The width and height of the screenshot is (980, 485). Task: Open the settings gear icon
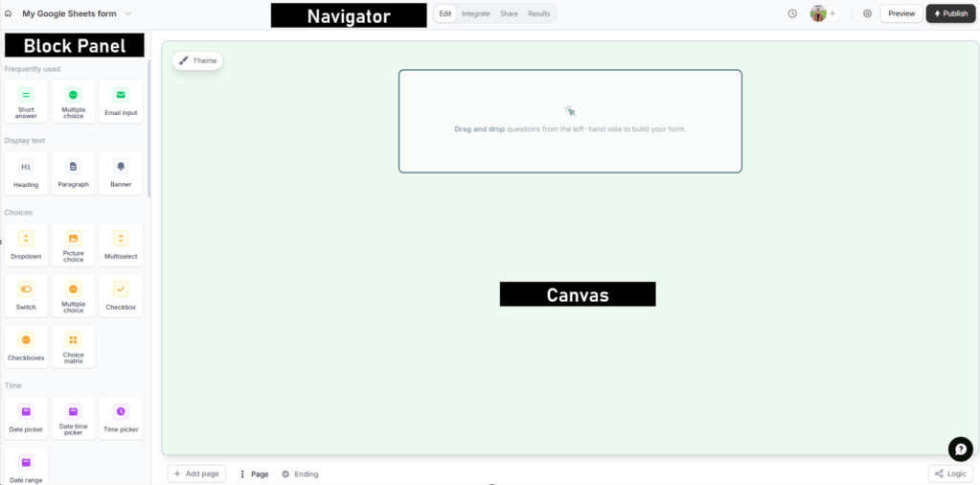[x=867, y=13]
